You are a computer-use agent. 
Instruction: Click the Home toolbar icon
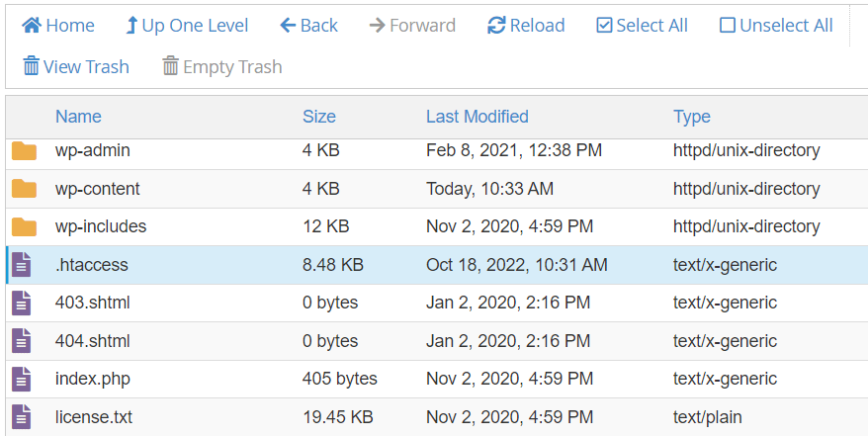tap(32, 26)
